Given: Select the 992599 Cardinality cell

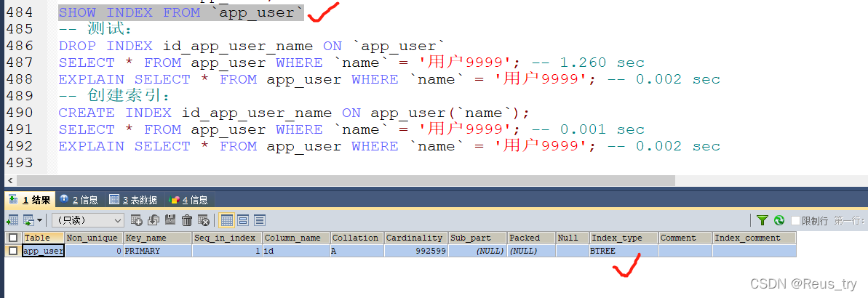Looking at the screenshot, I should 416,251.
